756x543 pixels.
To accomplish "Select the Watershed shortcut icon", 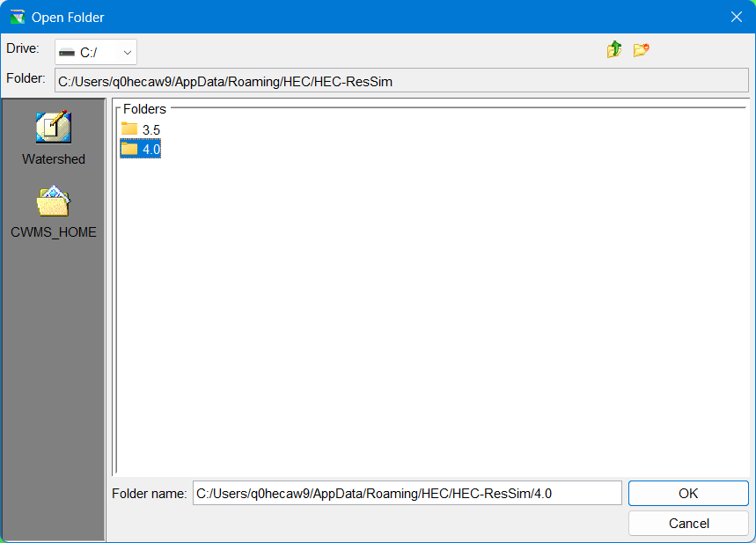I will coord(53,128).
